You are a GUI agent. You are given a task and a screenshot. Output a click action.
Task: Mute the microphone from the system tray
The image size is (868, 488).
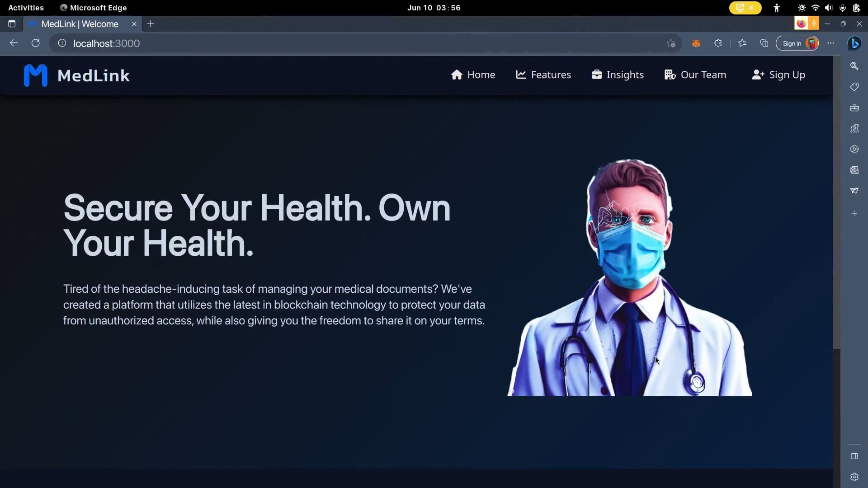pyautogui.click(x=842, y=8)
